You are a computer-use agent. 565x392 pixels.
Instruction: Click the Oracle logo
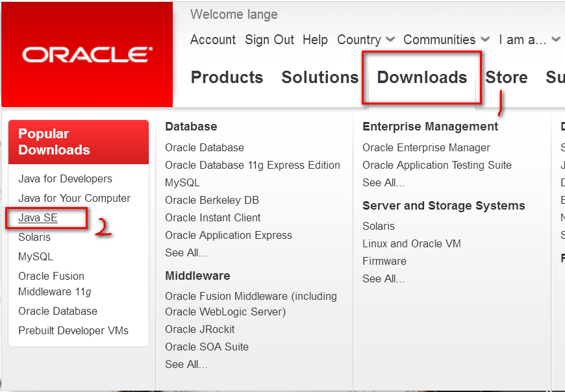[x=87, y=55]
